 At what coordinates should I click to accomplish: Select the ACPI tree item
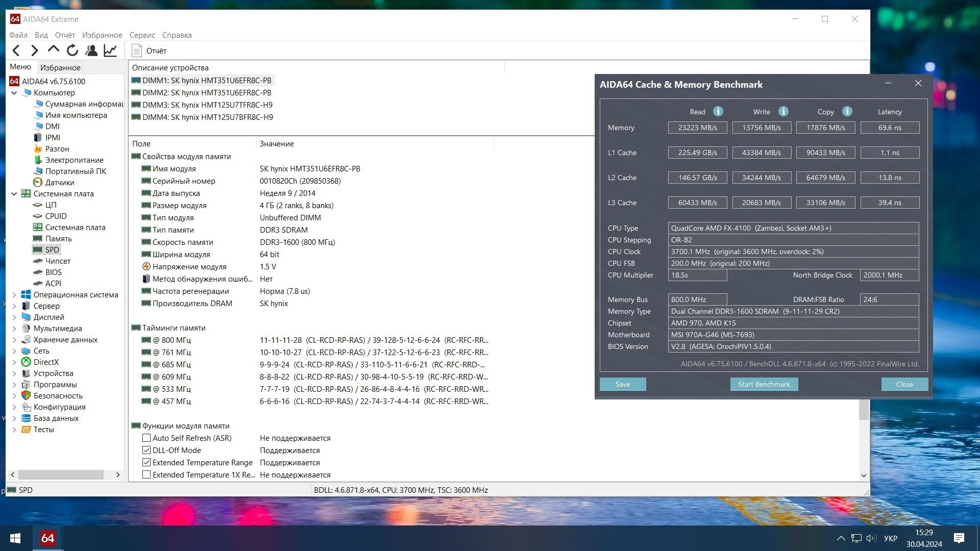[x=53, y=284]
